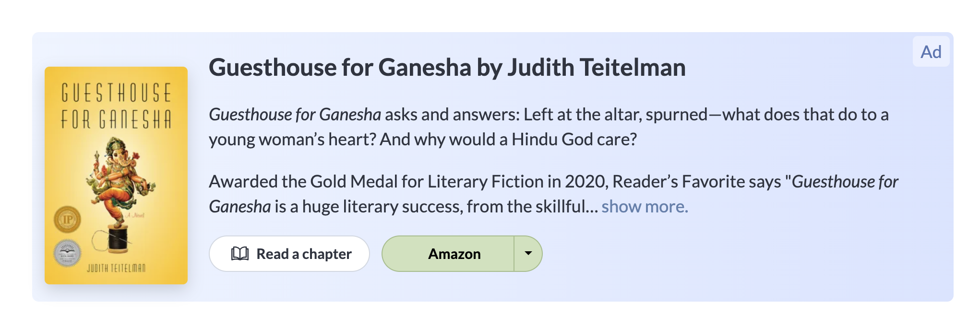Click the 'A Novel' script text on cover

coord(135,215)
